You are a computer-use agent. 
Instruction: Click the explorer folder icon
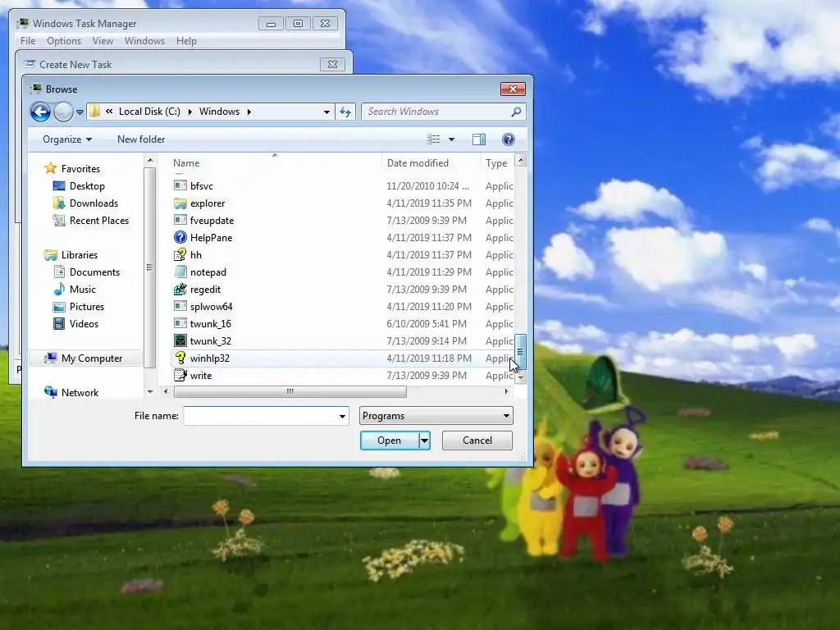tap(180, 203)
